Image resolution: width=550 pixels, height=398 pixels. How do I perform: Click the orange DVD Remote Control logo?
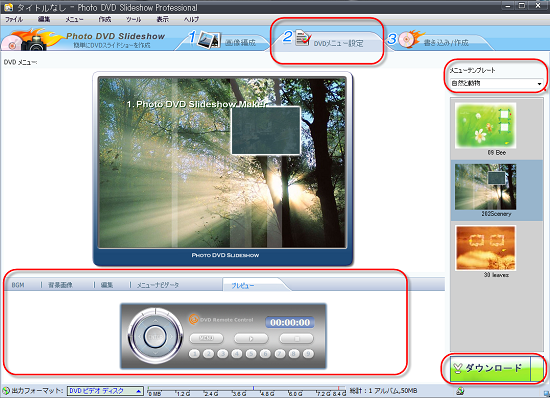tap(194, 319)
